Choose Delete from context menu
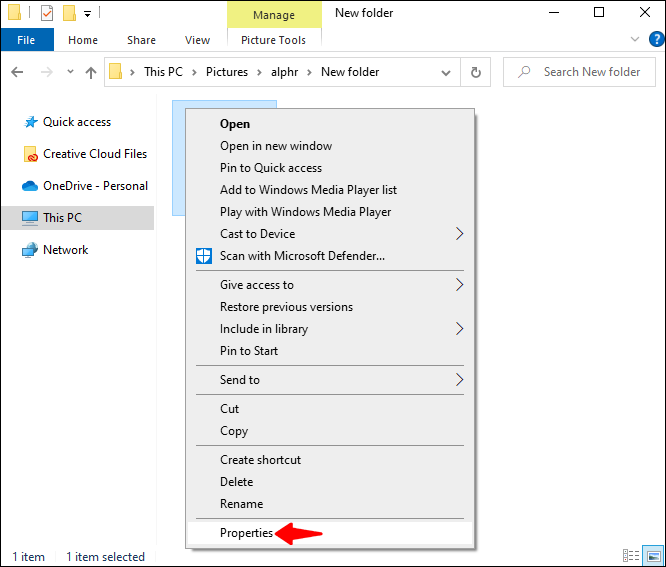The height and width of the screenshot is (567, 666). 330,482
